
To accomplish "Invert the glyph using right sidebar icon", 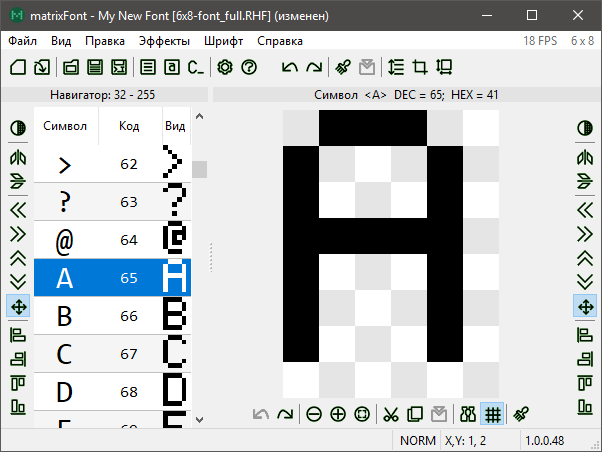I will click(x=585, y=128).
